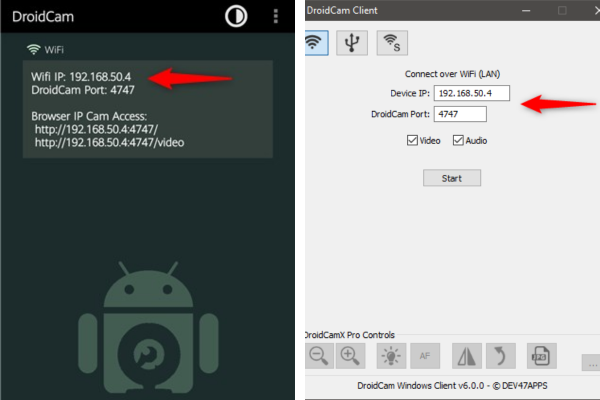
Task: Uncheck the Audio checkbox
Action: coord(458,140)
